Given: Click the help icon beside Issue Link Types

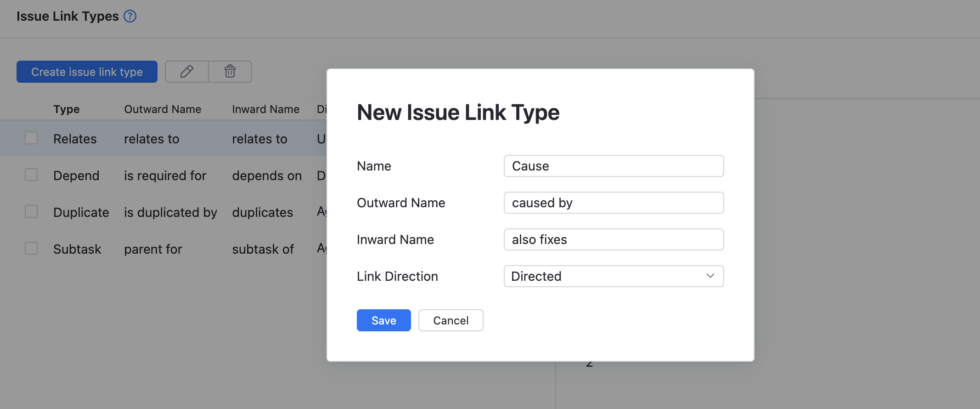Looking at the screenshot, I should click(x=130, y=17).
